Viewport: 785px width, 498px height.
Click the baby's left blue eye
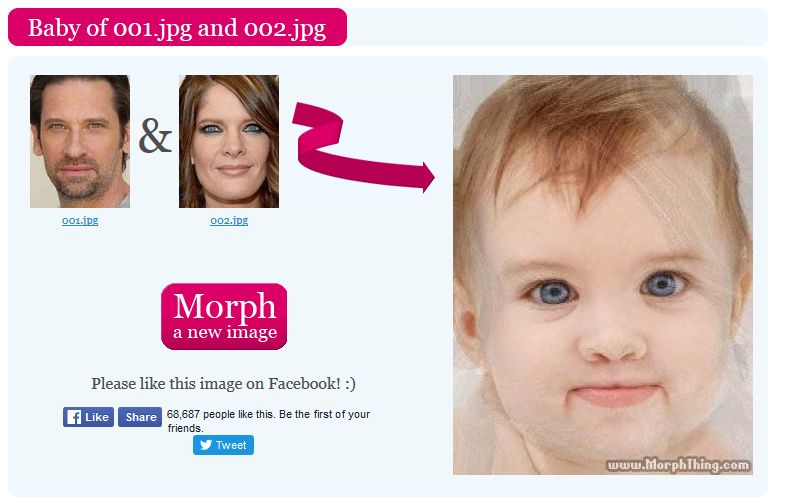553,292
